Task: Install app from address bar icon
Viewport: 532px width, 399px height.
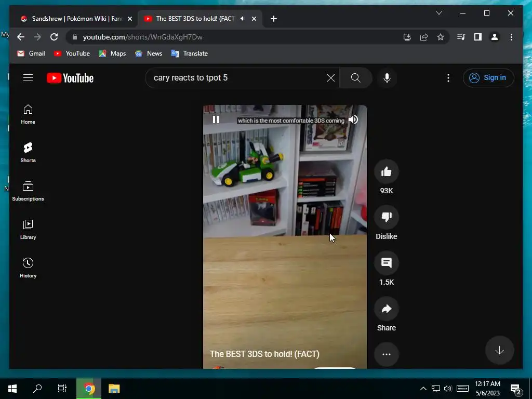Action: point(407,37)
